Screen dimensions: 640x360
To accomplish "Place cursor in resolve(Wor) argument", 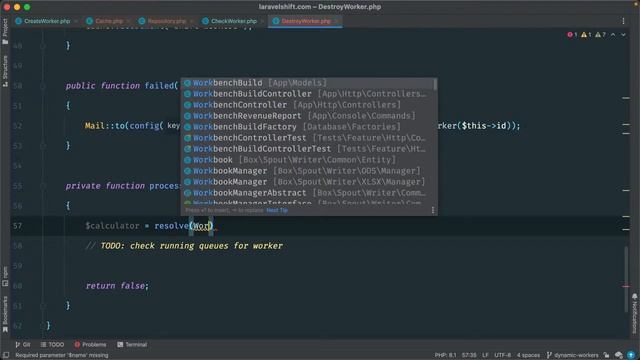I will (x=201, y=226).
